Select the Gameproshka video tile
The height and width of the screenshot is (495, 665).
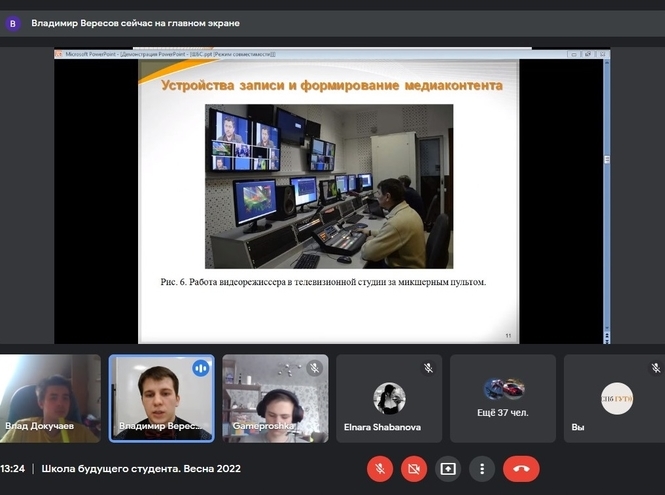[x=275, y=400]
